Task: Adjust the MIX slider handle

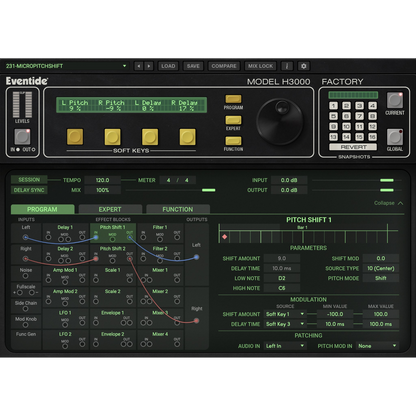Action: (x=209, y=190)
